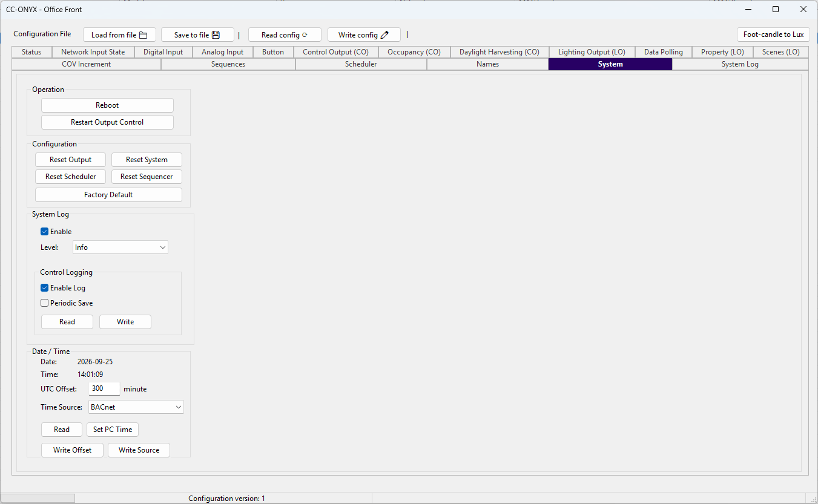
Task: Click the Reset Sequencer button
Action: [147, 177]
